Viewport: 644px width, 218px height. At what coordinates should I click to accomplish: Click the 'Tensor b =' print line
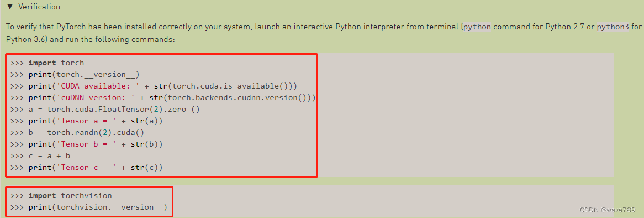(86, 144)
